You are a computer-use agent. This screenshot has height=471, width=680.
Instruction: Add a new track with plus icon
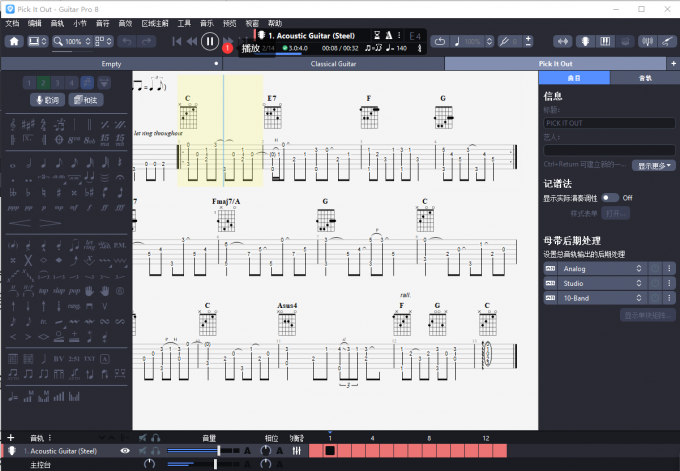click(x=10, y=437)
